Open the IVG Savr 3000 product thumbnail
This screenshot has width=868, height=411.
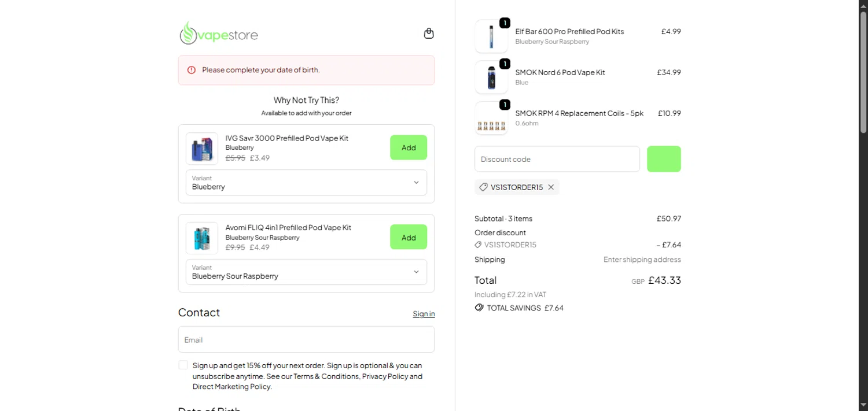pyautogui.click(x=202, y=149)
